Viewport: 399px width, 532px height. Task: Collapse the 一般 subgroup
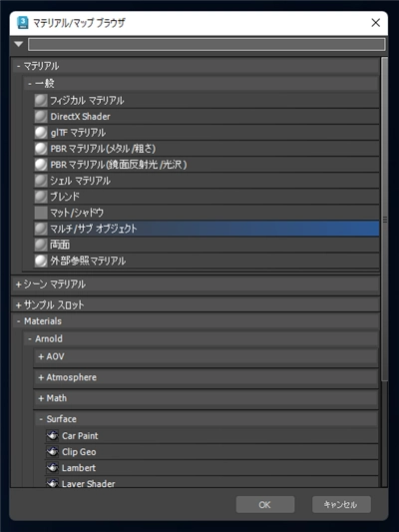point(30,84)
